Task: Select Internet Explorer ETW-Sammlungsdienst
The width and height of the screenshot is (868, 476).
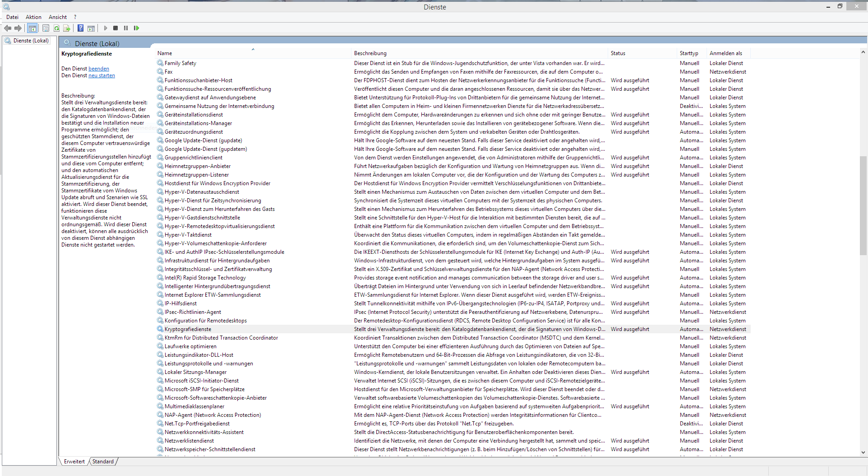Action: 453,295
